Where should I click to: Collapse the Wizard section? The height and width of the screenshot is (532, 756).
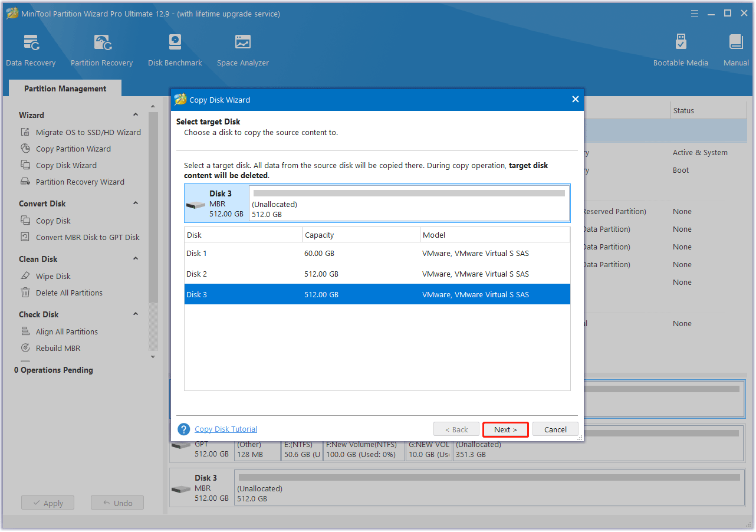[136, 115]
